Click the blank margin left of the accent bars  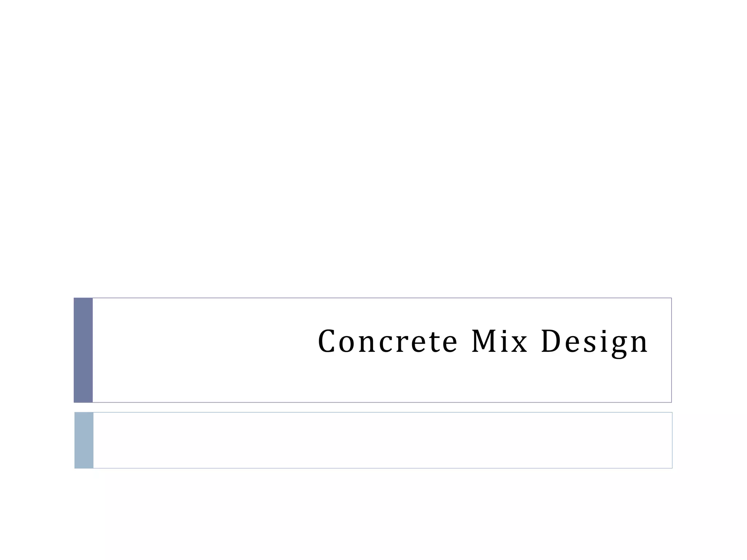pos(36,383)
